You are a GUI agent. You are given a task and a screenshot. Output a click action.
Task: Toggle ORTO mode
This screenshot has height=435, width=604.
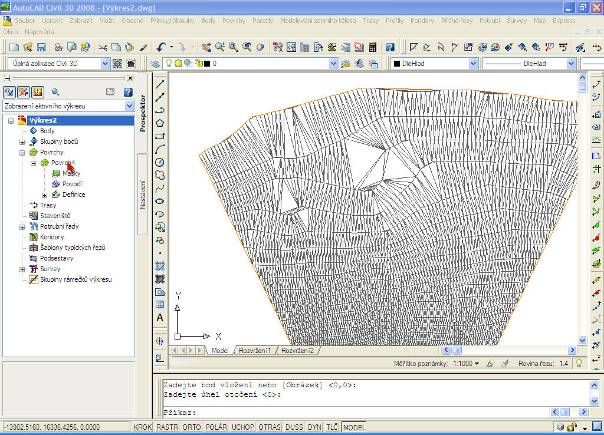click(x=192, y=427)
